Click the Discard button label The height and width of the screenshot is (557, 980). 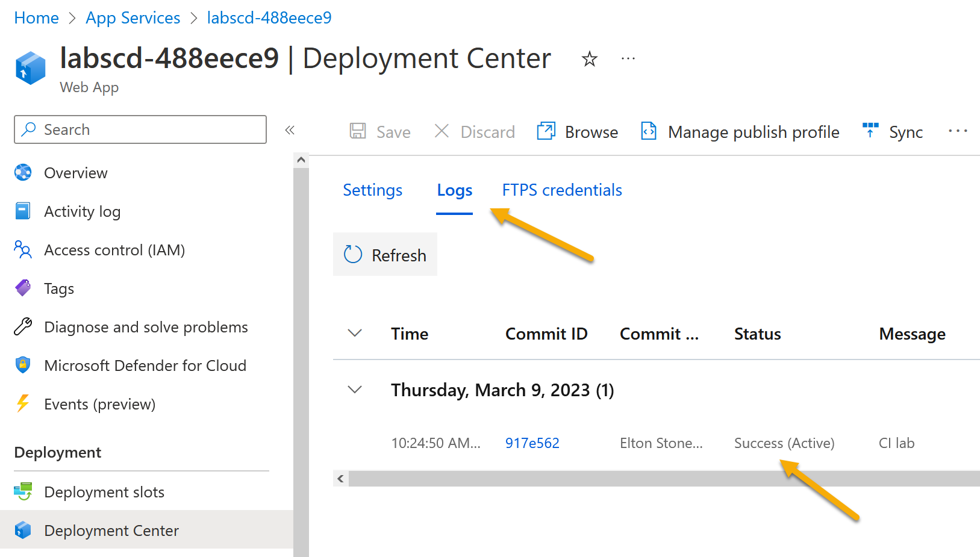pos(487,132)
